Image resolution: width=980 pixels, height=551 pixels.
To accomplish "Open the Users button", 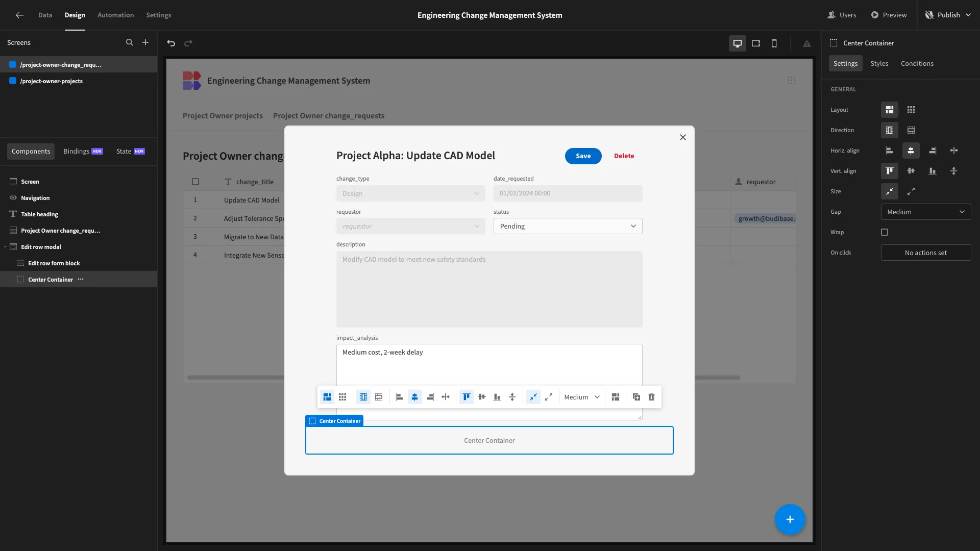I will click(842, 15).
